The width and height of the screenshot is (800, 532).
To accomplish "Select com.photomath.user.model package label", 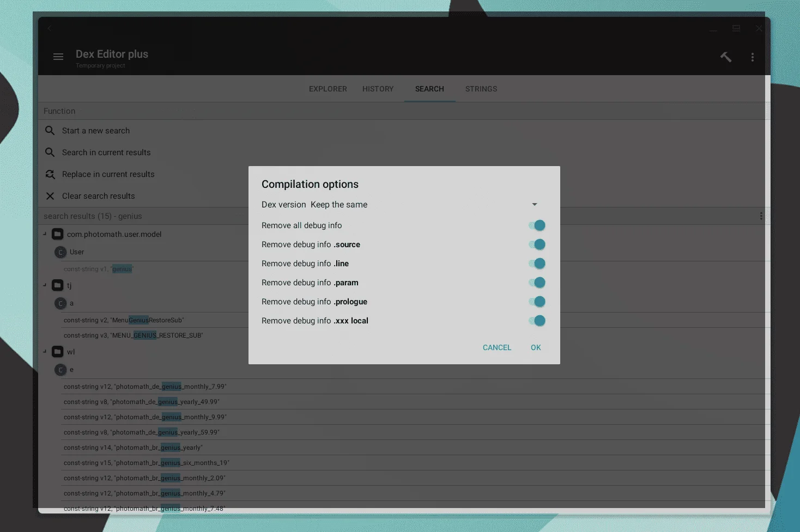I will tap(114, 234).
